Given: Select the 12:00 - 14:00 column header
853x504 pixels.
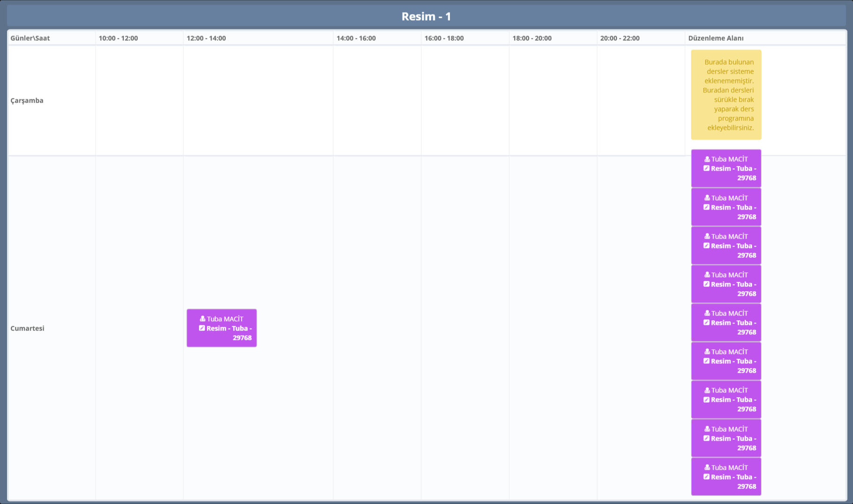Looking at the screenshot, I should pyautogui.click(x=206, y=38).
